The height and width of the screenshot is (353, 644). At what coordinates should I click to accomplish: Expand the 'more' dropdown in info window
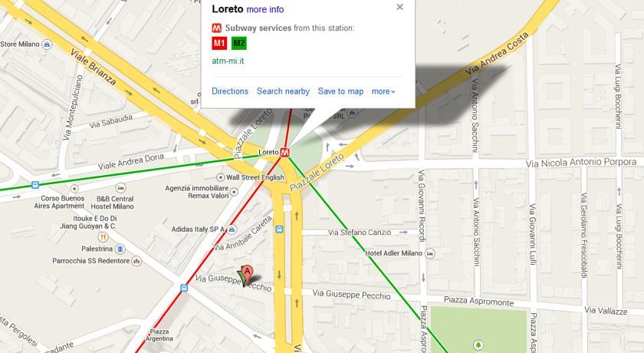pyautogui.click(x=383, y=91)
